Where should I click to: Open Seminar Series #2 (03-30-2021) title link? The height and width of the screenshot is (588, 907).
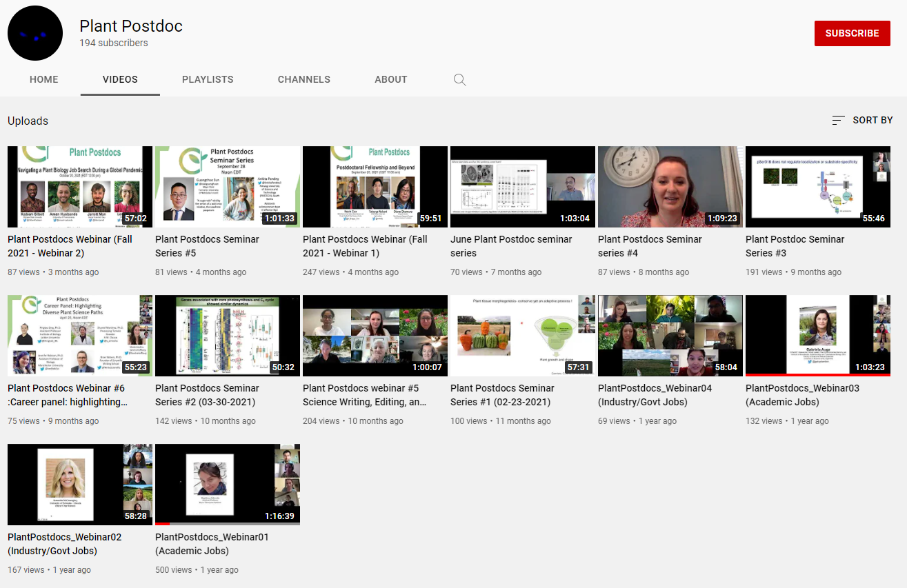pyautogui.click(x=207, y=395)
